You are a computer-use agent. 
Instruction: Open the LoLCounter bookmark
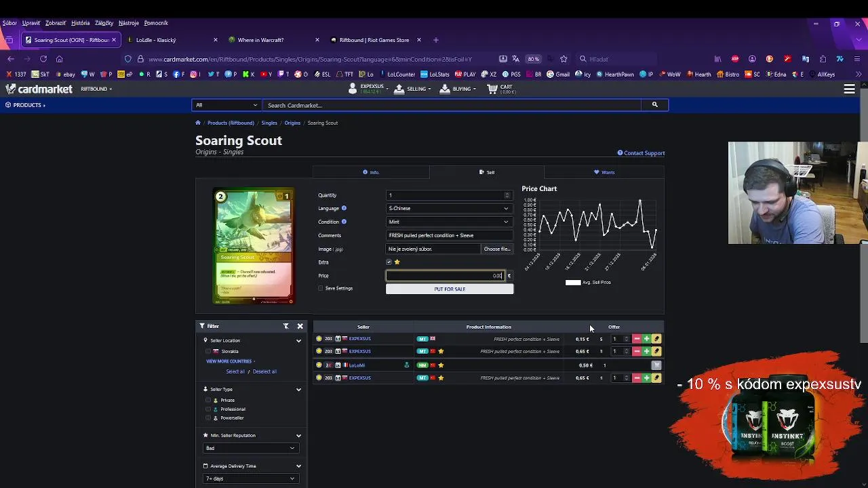tap(396, 75)
